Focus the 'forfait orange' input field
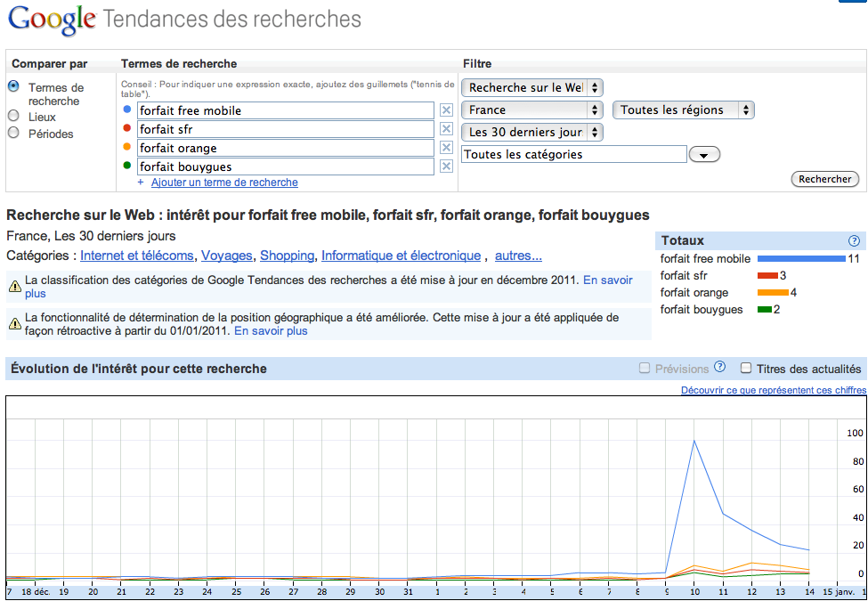Viewport: 868px width, 601px height. pyautogui.click(x=286, y=148)
